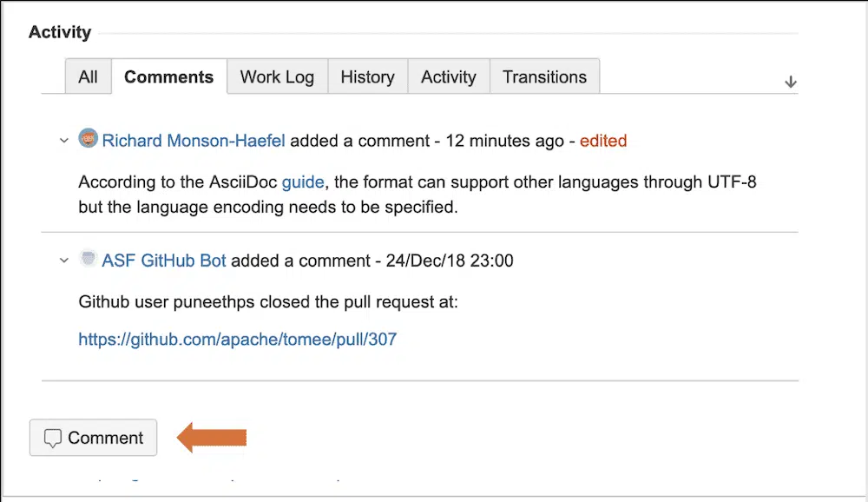Click Richard Monson-Haefel's avatar image
Screen dimensions: 868x502
89,138
